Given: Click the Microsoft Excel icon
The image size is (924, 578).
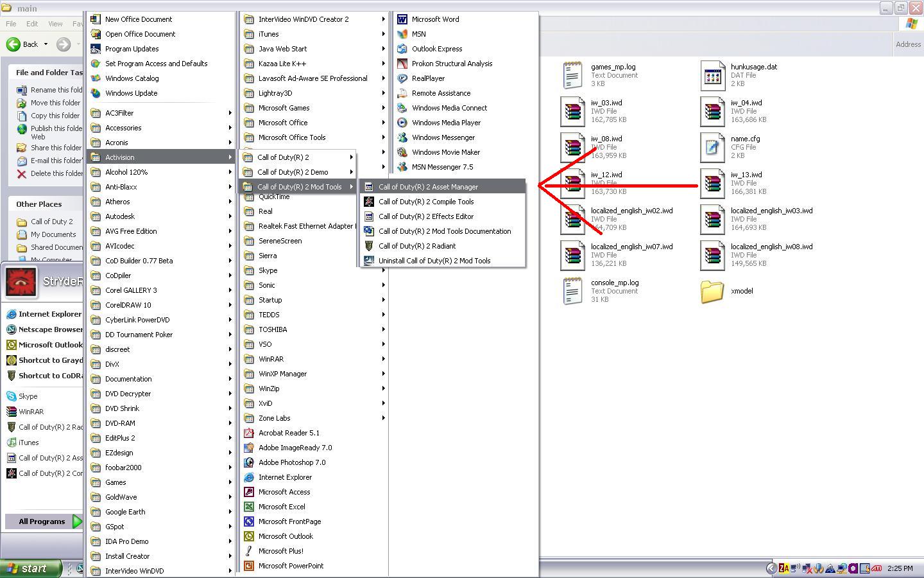Looking at the screenshot, I should point(249,507).
